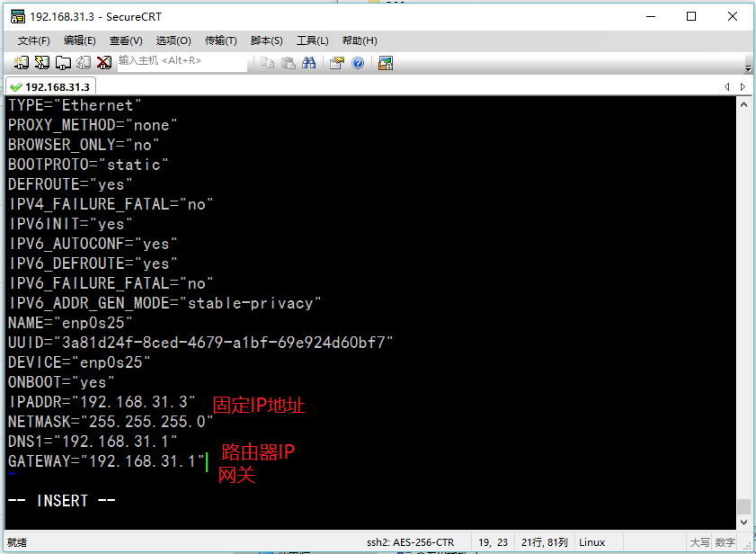Click the PROXY_METHOD="none" line

click(93, 125)
